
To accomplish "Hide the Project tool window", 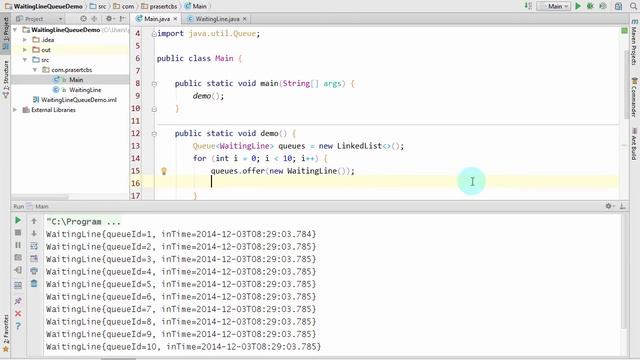I will (x=122, y=19).
